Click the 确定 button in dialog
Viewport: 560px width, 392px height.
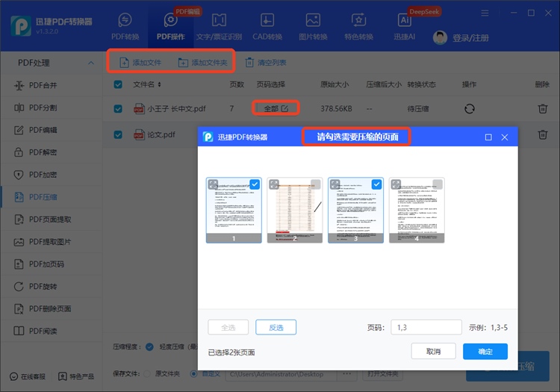point(485,352)
